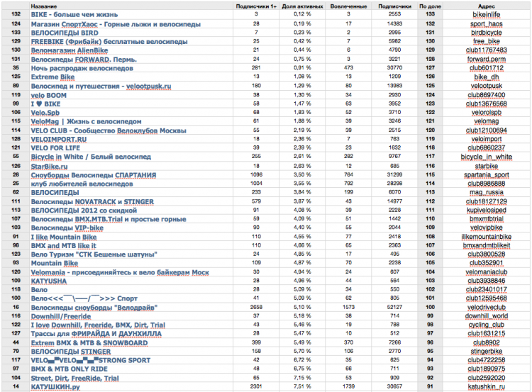
Task: Select the address cell katushkin_ru
Action: click(x=487, y=386)
